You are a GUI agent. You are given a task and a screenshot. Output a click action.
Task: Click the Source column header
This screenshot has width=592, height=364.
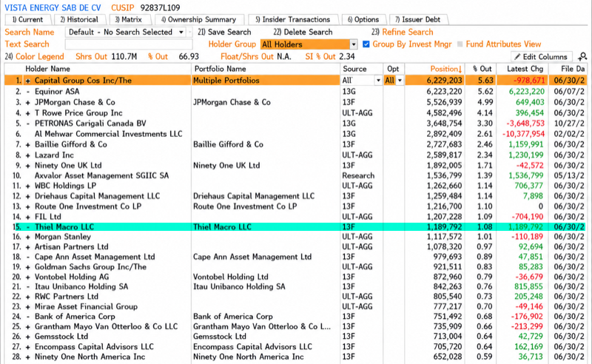(x=354, y=69)
